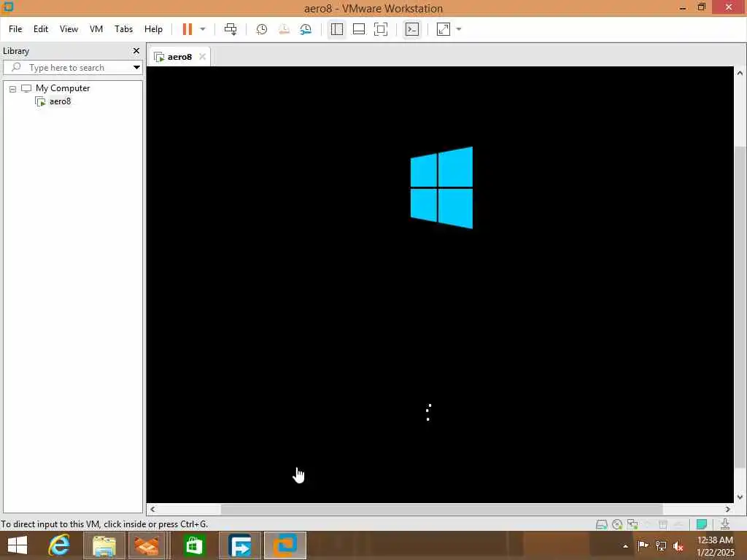
Task: Collapse the My Computer tree node
Action: [x=13, y=89]
